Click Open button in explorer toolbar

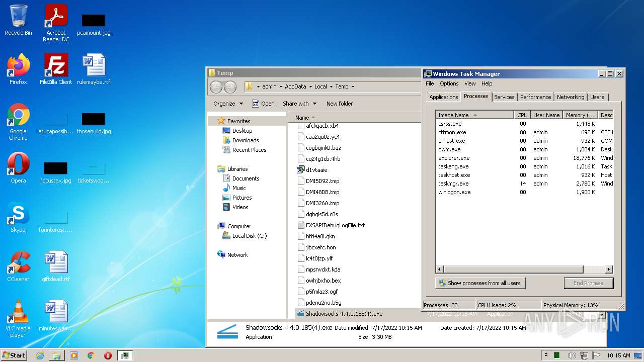(263, 104)
